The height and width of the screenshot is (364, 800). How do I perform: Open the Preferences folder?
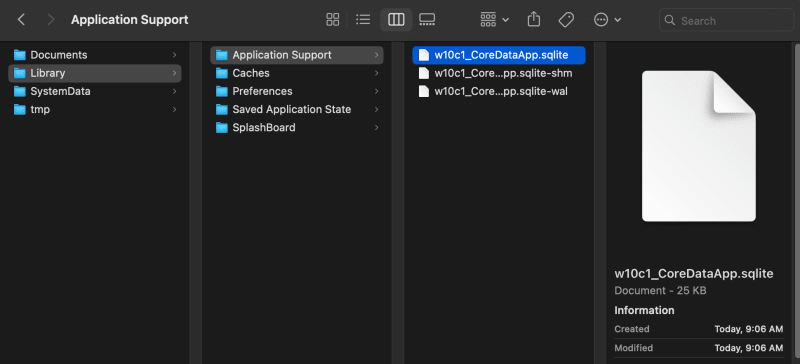click(297, 91)
